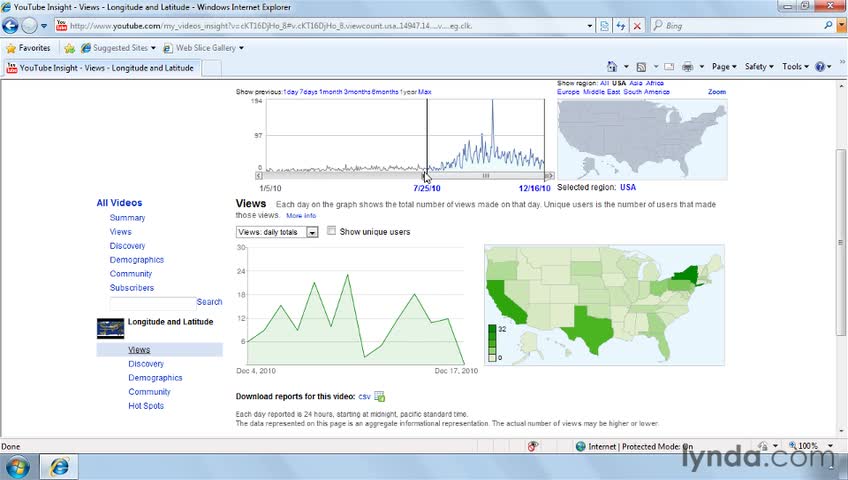Open search provider dropdown next to Bing
Image resolution: width=848 pixels, height=480 pixels.
pos(841,25)
